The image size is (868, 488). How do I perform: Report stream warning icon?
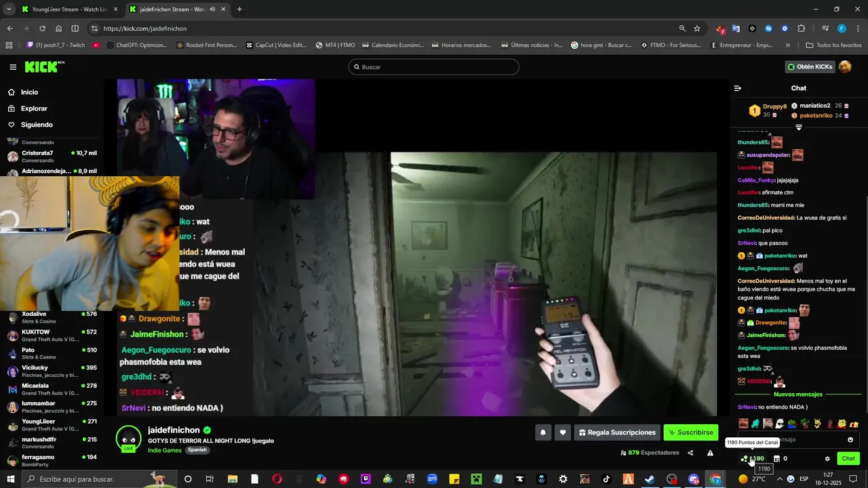point(710,453)
